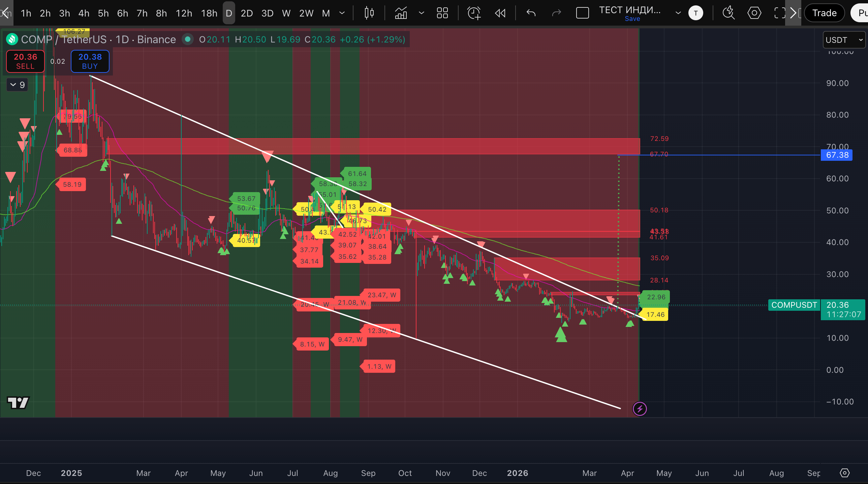Image resolution: width=868 pixels, height=484 pixels.
Task: Open the indicator templates grid icon
Action: (442, 13)
